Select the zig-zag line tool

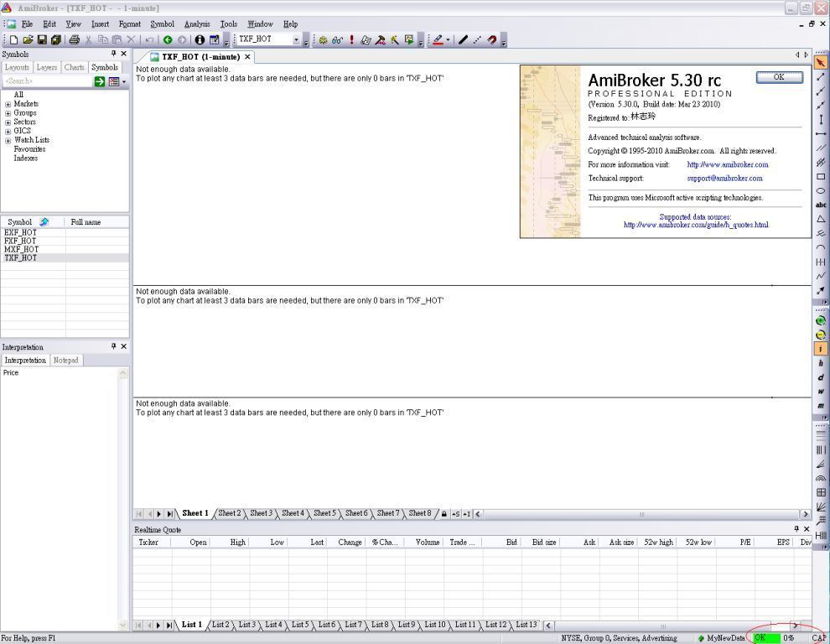tap(821, 276)
